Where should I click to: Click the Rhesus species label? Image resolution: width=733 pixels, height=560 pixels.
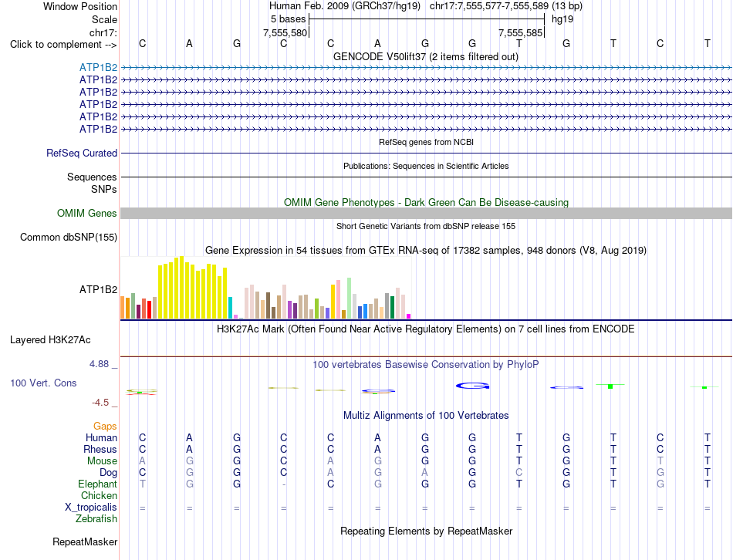pos(100,449)
